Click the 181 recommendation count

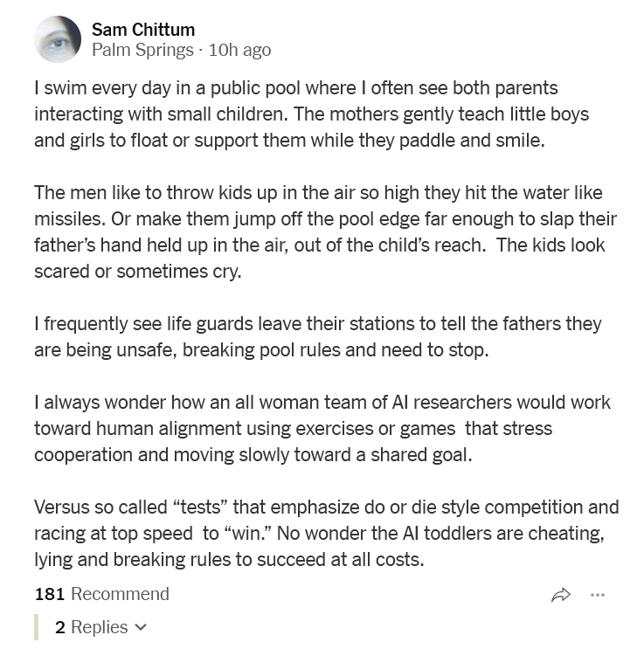(x=50, y=594)
